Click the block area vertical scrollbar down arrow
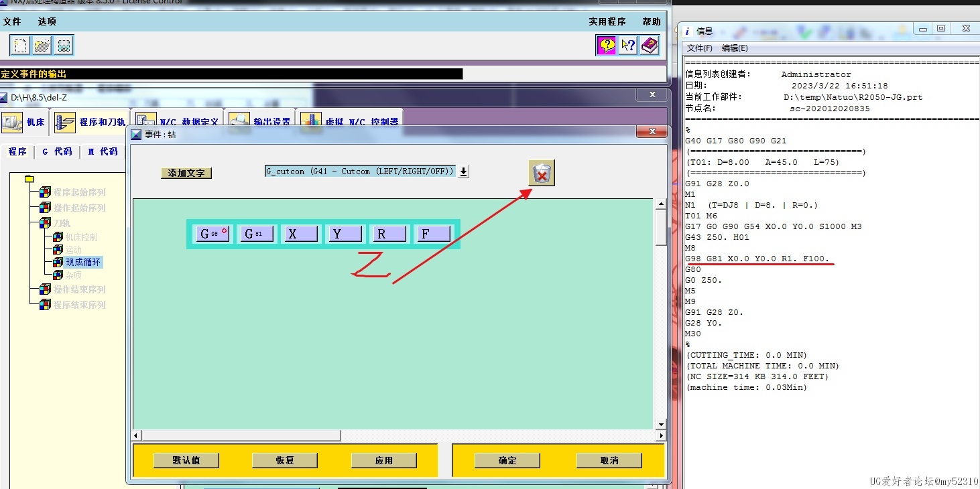Image resolution: width=980 pixels, height=489 pixels. pos(661,424)
